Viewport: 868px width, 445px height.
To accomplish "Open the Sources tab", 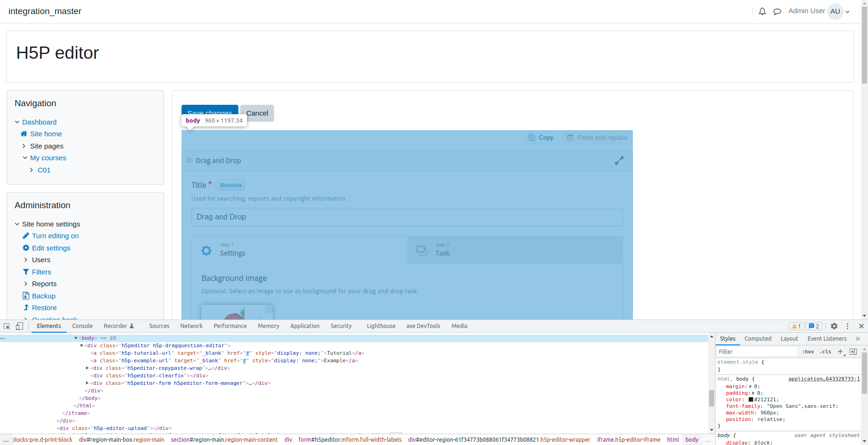I will (159, 326).
